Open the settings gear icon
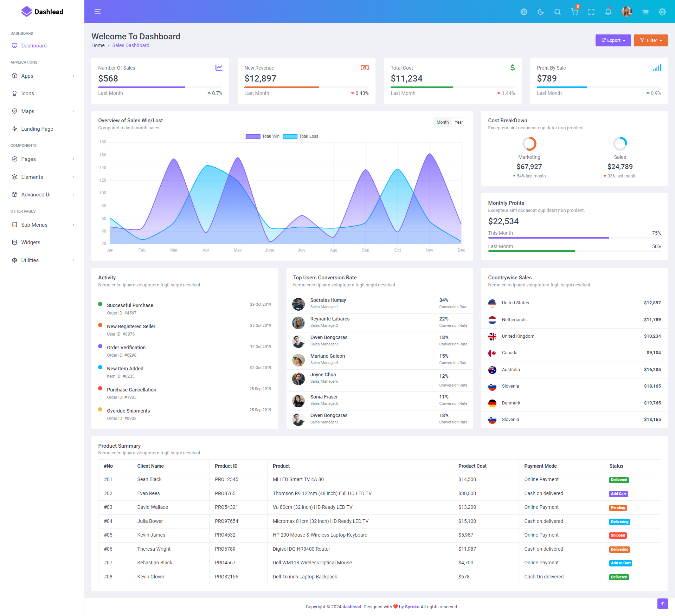The width and height of the screenshot is (675, 616). (662, 12)
